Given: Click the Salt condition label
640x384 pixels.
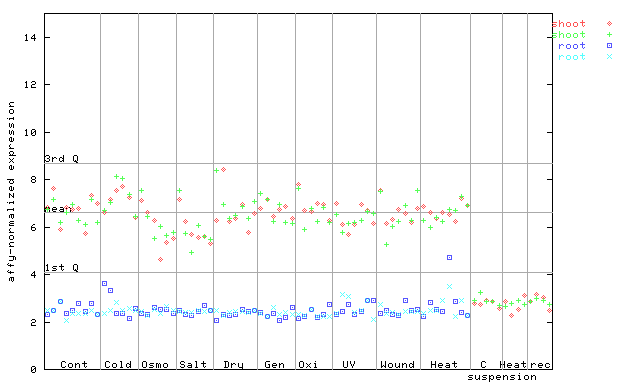Looking at the screenshot, I should [x=193, y=364].
